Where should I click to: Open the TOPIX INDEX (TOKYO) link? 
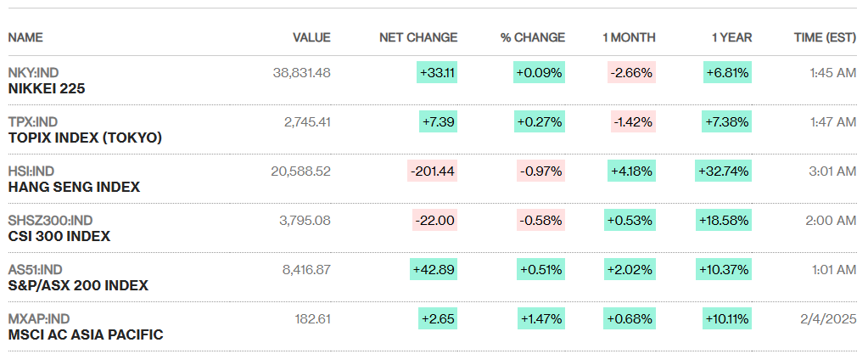tap(85, 138)
